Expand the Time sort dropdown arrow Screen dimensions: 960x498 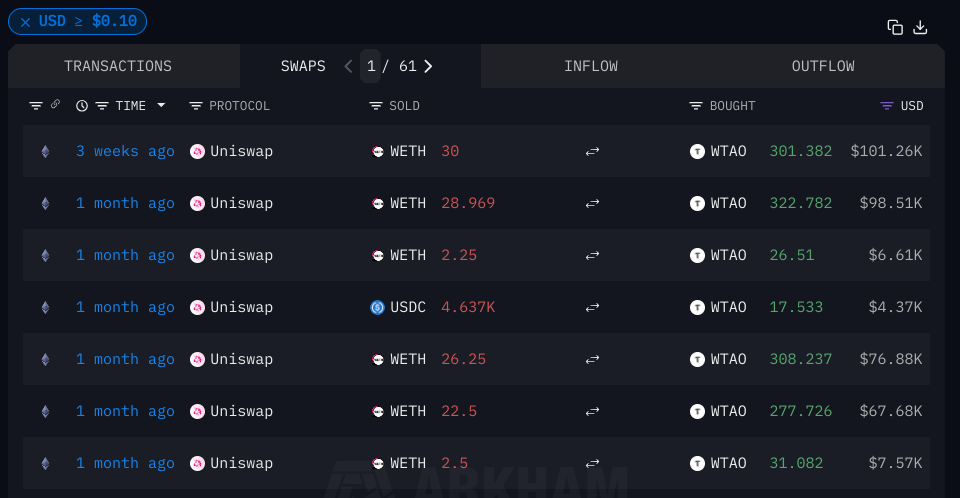coord(161,105)
